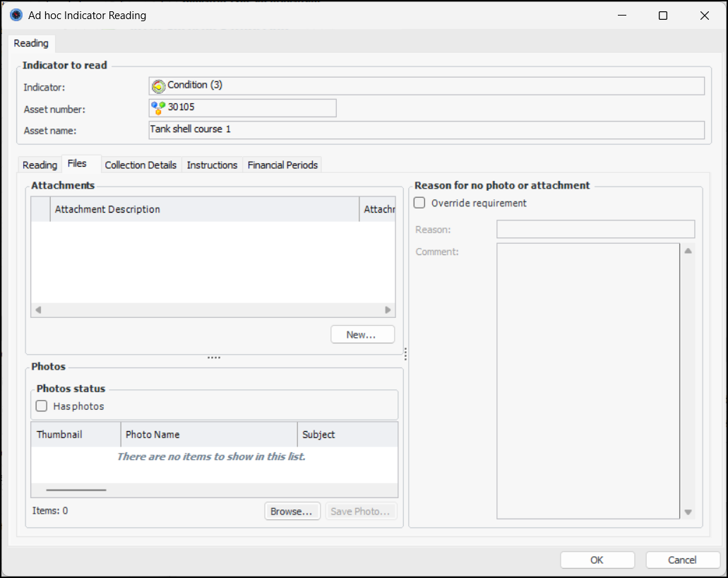Viewport: 728px width, 578px height.
Task: Click the asset number 30105 icon
Action: point(158,107)
